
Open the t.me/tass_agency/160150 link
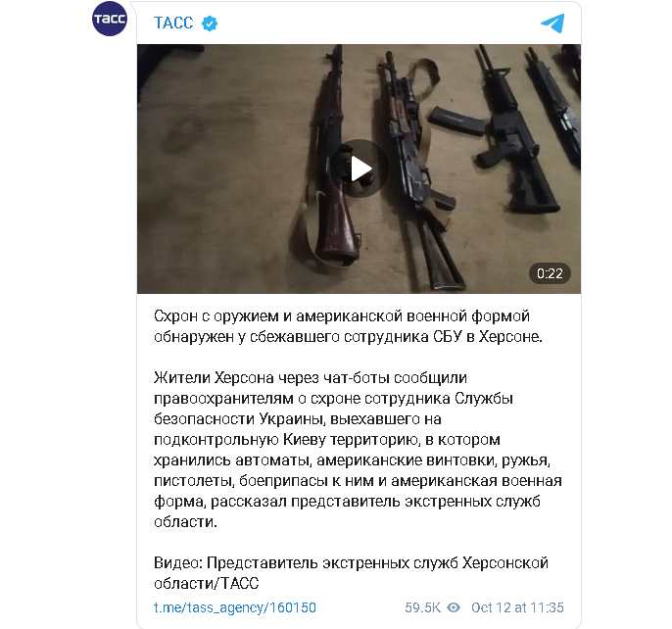point(235,607)
